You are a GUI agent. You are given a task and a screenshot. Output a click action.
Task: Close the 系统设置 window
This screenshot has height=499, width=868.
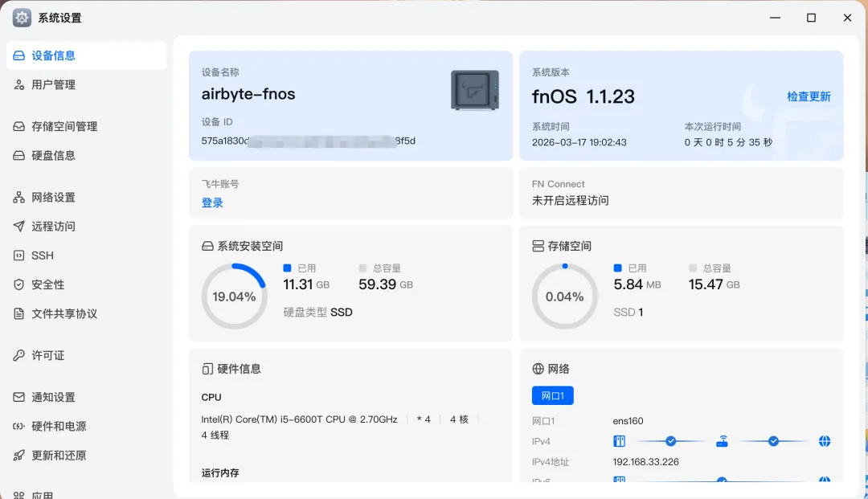click(847, 18)
